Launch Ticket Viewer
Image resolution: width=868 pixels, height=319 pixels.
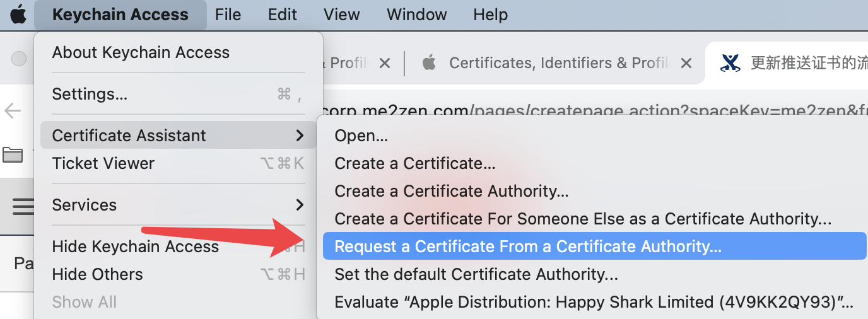103,163
